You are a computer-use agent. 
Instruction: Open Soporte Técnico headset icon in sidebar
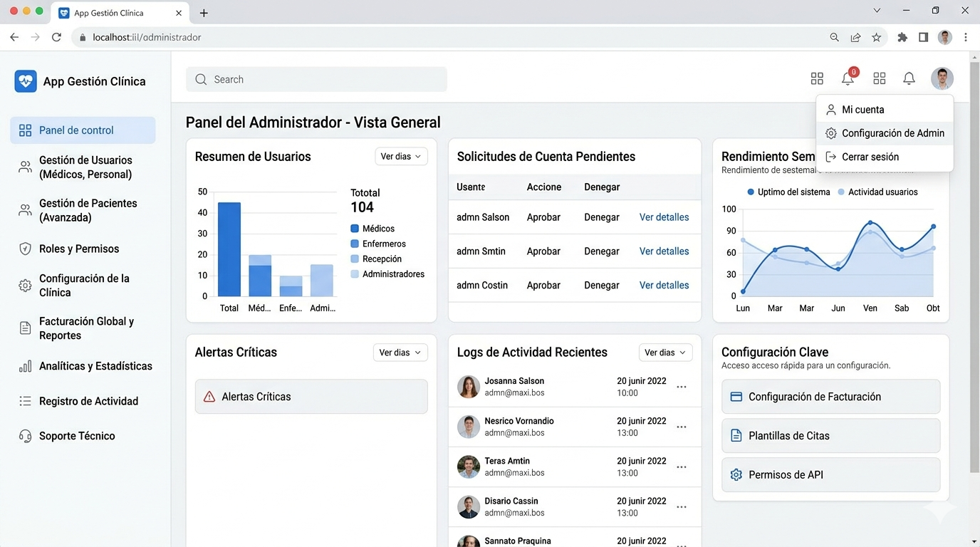pos(25,436)
